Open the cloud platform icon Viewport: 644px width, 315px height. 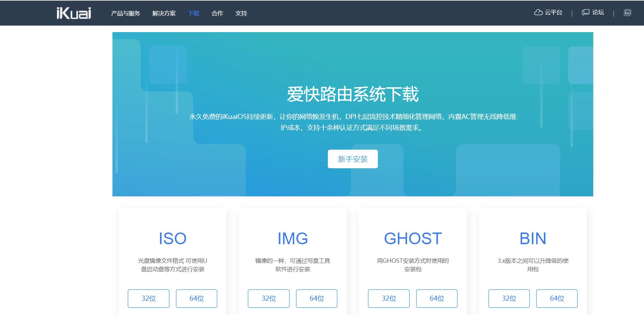(538, 12)
